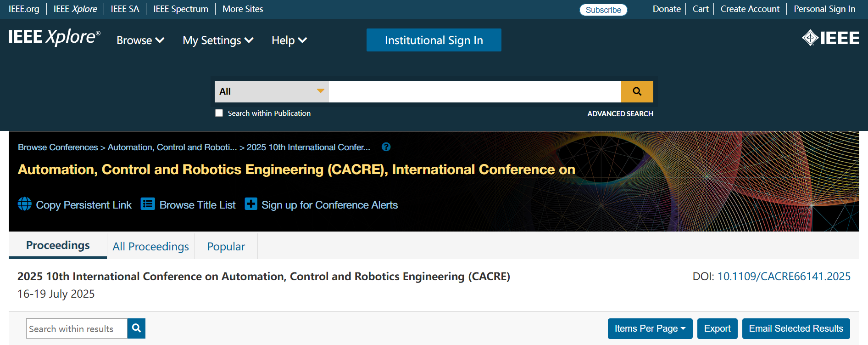This screenshot has width=868, height=345.
Task: Open the Cart link
Action: pos(701,9)
